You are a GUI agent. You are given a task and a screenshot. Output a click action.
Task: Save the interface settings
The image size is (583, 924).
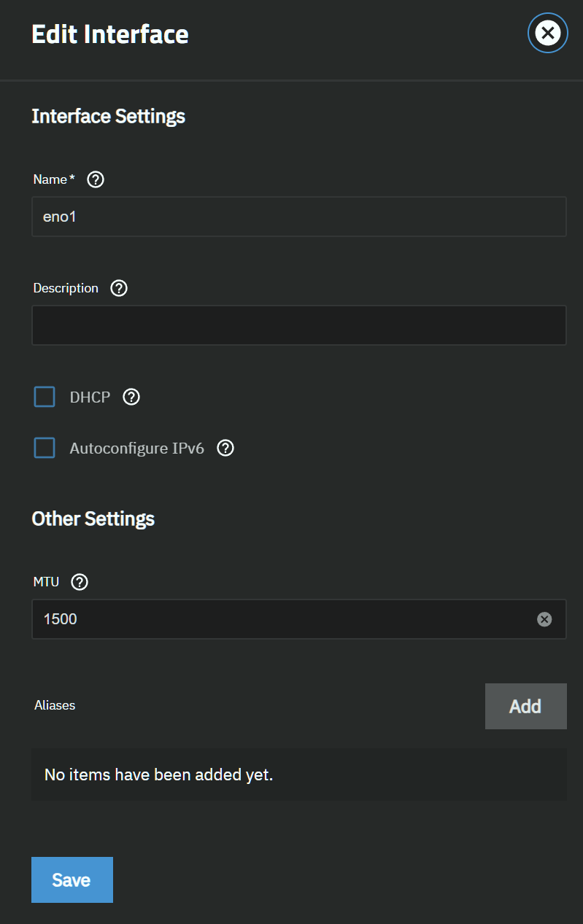[x=72, y=880]
